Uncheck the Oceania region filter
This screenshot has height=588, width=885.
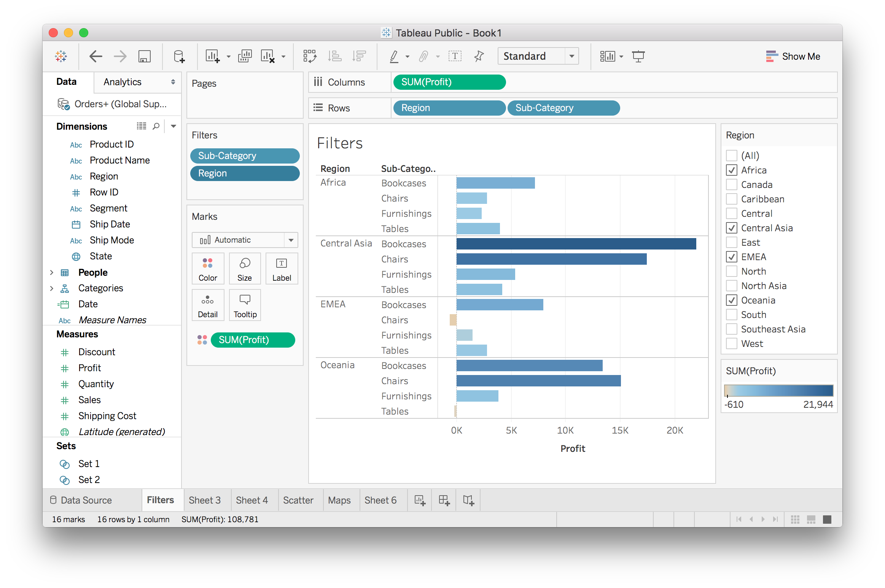731,300
